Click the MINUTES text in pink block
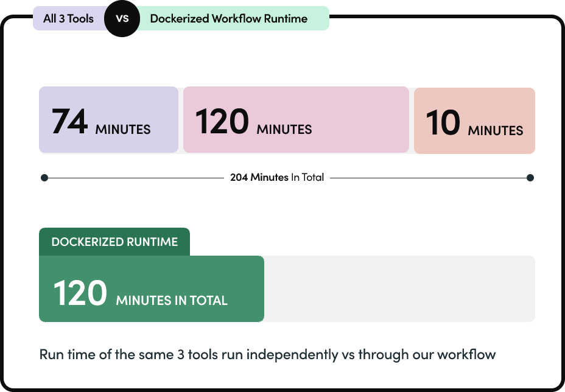The width and height of the screenshot is (565, 392). click(284, 129)
